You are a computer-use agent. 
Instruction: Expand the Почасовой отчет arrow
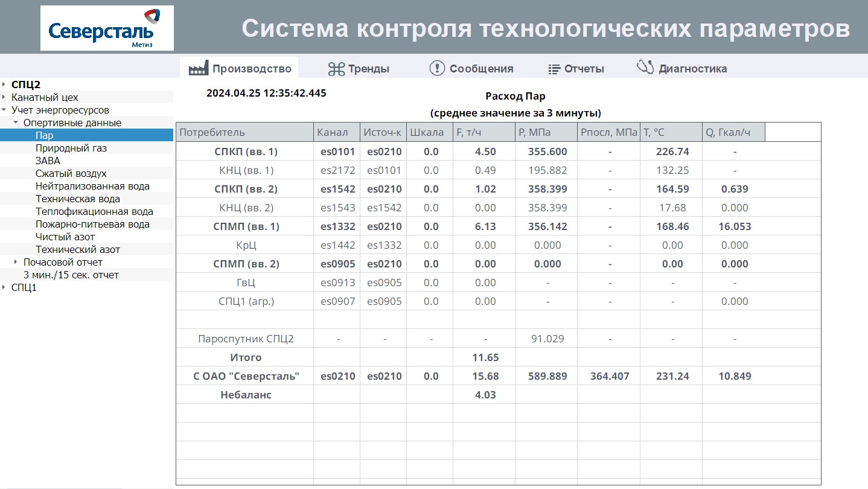pos(16,262)
